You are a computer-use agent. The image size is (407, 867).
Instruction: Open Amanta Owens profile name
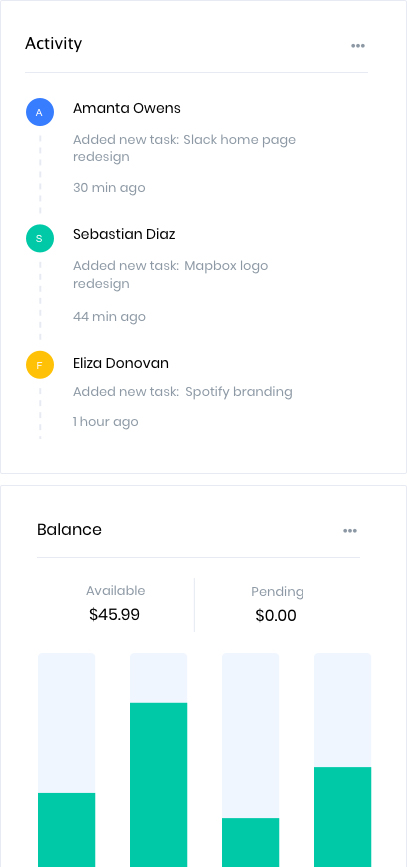click(127, 108)
